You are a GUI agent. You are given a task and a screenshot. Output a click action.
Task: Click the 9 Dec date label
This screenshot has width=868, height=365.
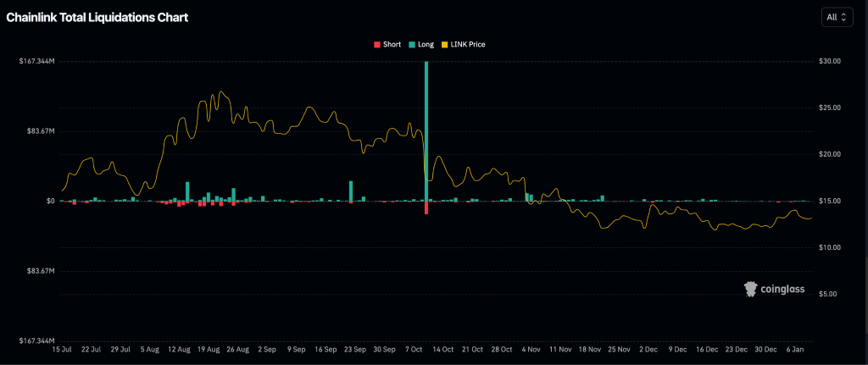tap(677, 350)
